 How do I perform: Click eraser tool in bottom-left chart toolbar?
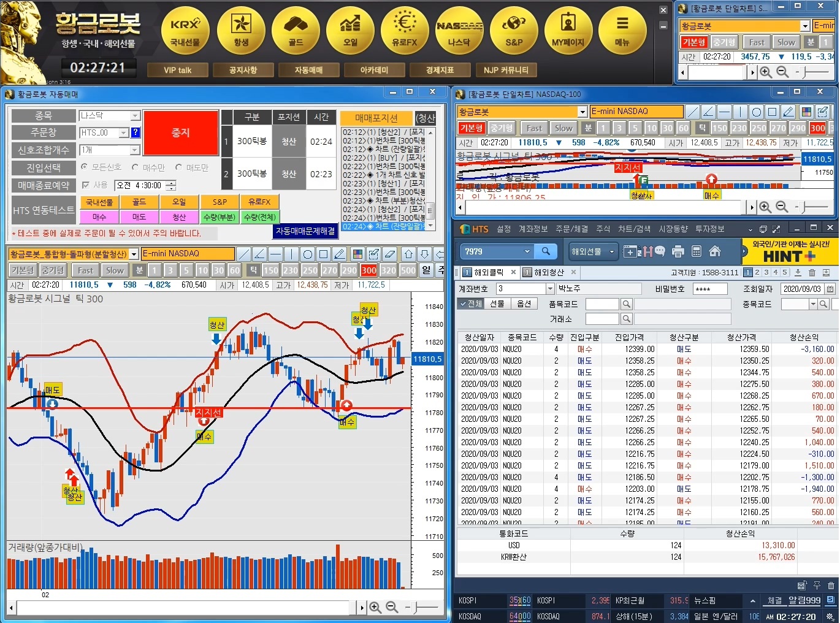389,254
